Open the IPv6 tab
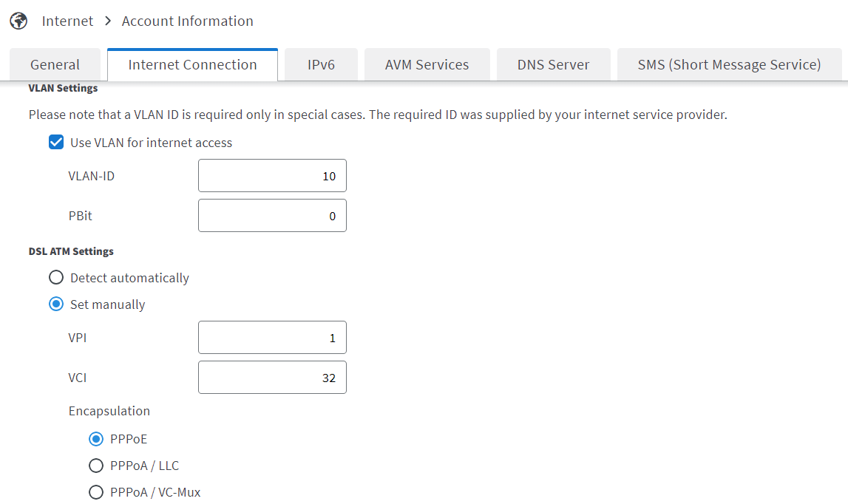Screen dimensions: 848x504 321,65
